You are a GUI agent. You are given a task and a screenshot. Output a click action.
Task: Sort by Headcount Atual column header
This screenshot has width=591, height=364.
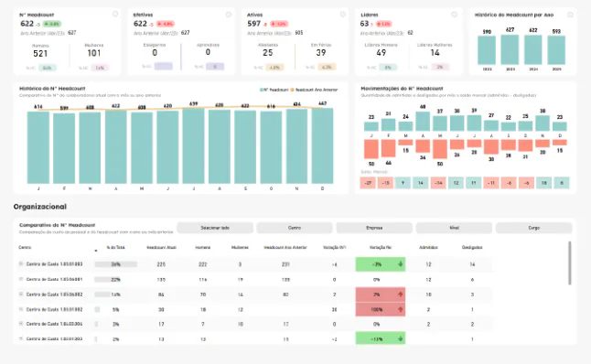(x=161, y=248)
